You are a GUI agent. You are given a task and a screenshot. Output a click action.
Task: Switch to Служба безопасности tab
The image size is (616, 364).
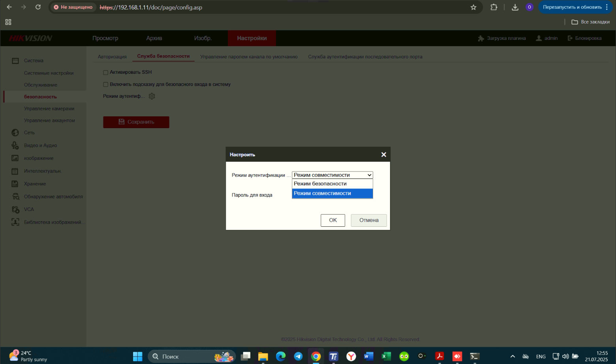[x=163, y=56]
